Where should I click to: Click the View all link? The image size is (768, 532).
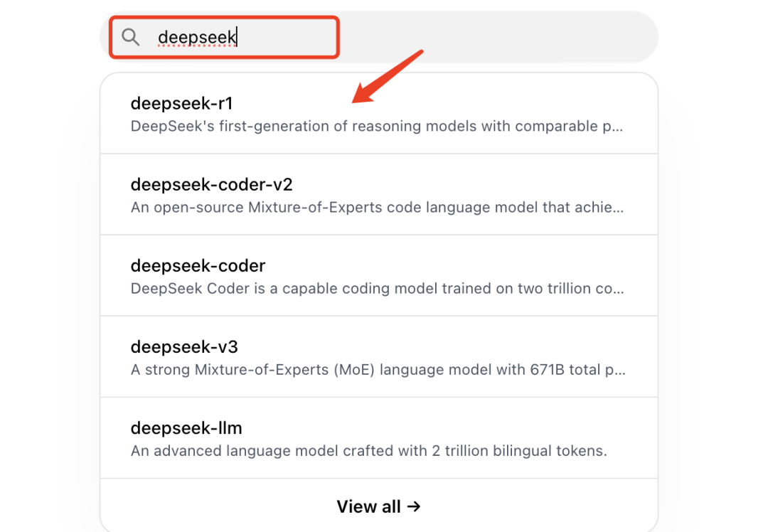click(378, 506)
